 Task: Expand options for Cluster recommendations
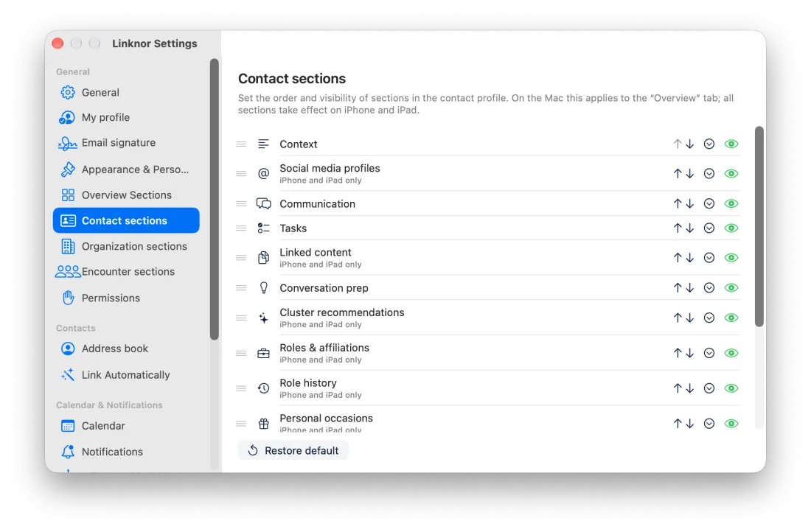(x=709, y=318)
